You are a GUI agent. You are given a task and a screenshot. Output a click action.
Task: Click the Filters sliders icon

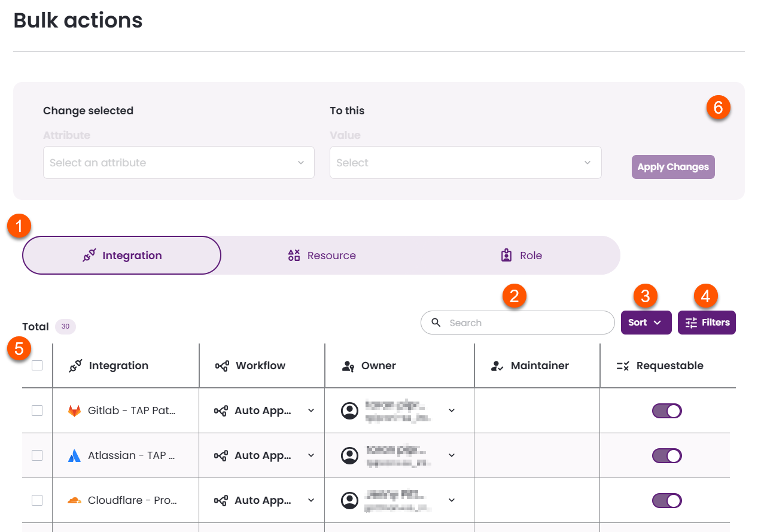click(x=690, y=323)
